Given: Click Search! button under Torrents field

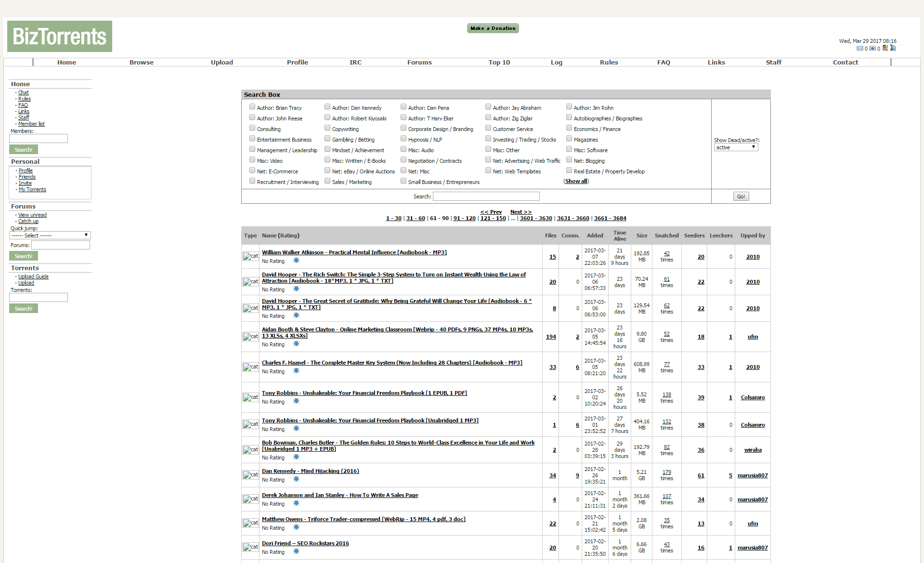Looking at the screenshot, I should click(24, 309).
